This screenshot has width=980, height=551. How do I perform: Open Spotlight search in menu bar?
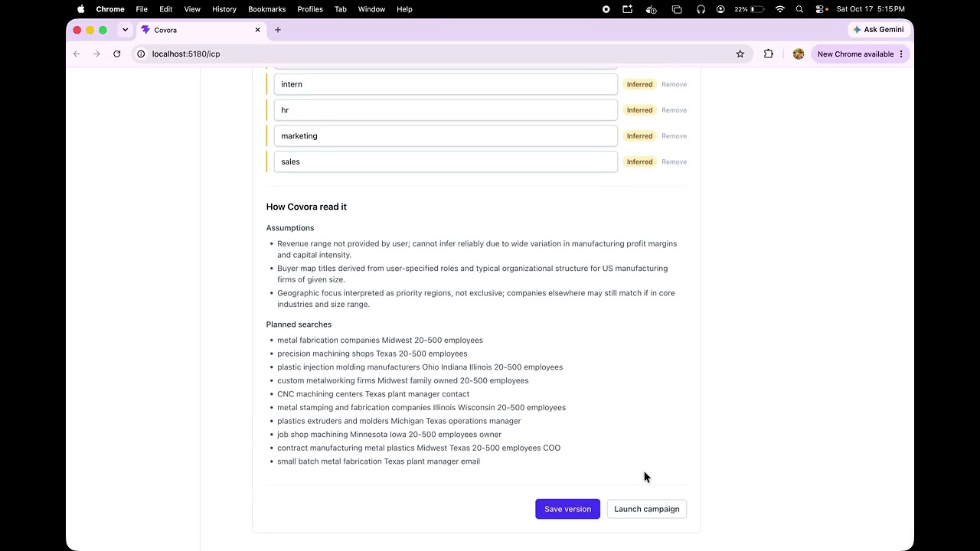click(799, 9)
